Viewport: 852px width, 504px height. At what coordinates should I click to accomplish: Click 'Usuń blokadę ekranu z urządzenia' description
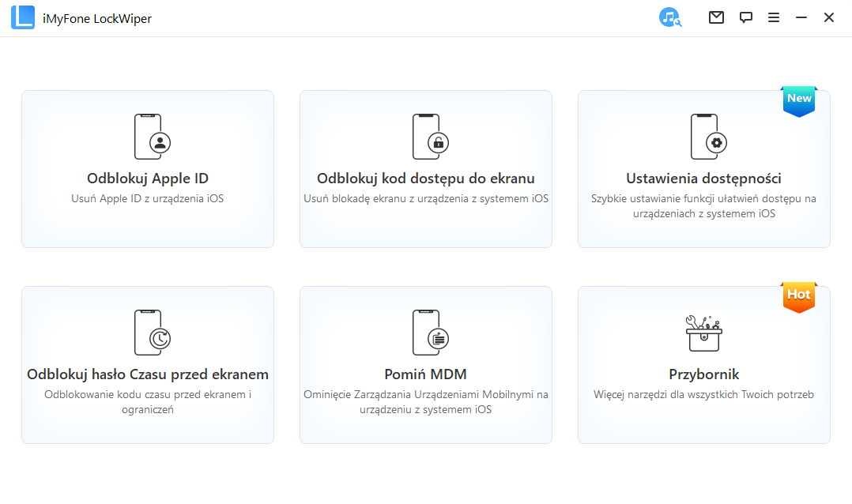[x=426, y=199]
